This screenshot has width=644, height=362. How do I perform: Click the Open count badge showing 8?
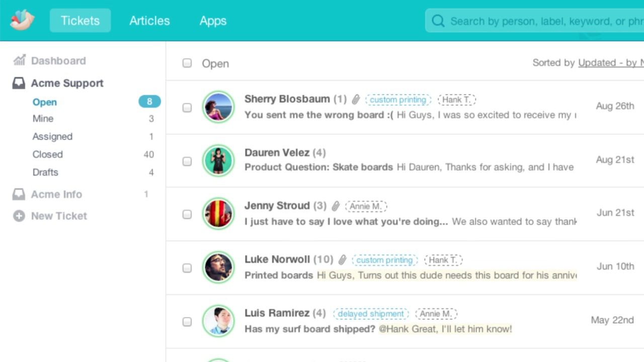coord(149,102)
